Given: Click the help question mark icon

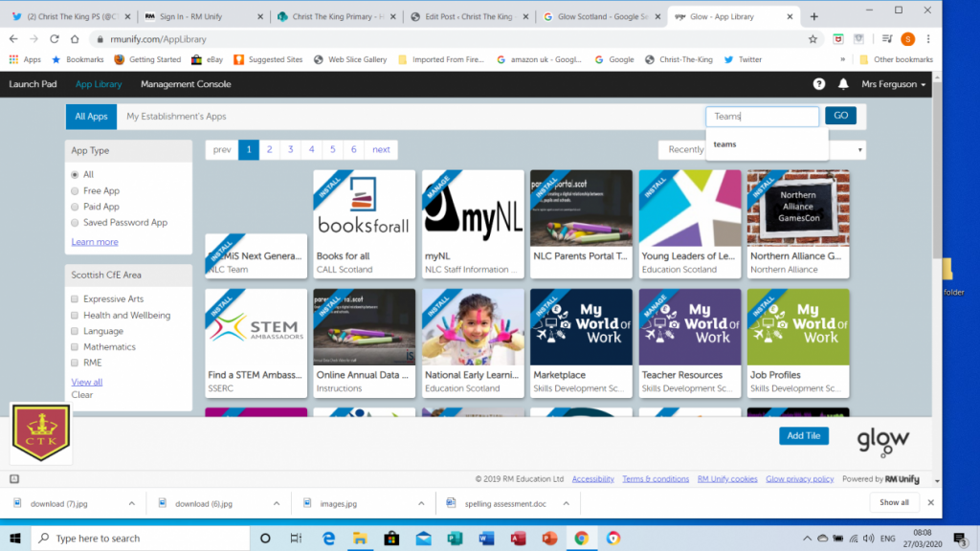Looking at the screenshot, I should click(x=818, y=84).
